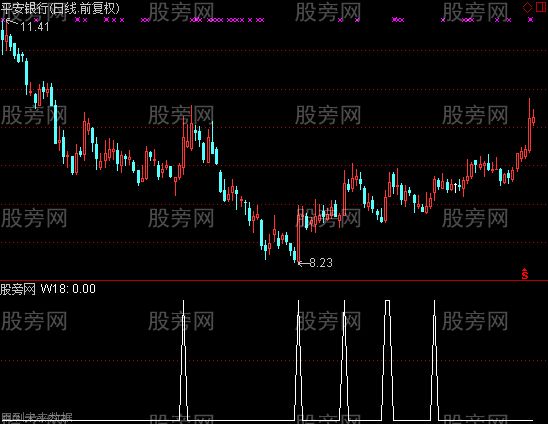Click the 平安银行(日线,前复权) chart title

(60, 8)
